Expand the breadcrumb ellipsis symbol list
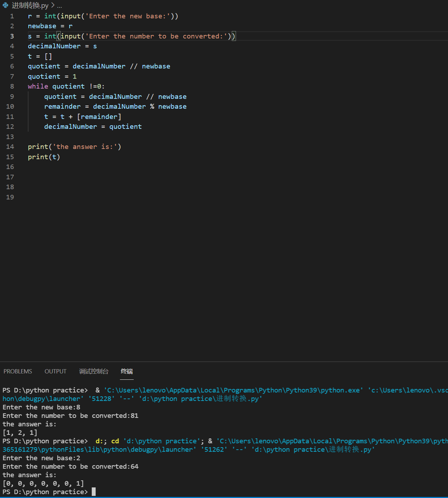The image size is (448, 498). pyautogui.click(x=59, y=6)
